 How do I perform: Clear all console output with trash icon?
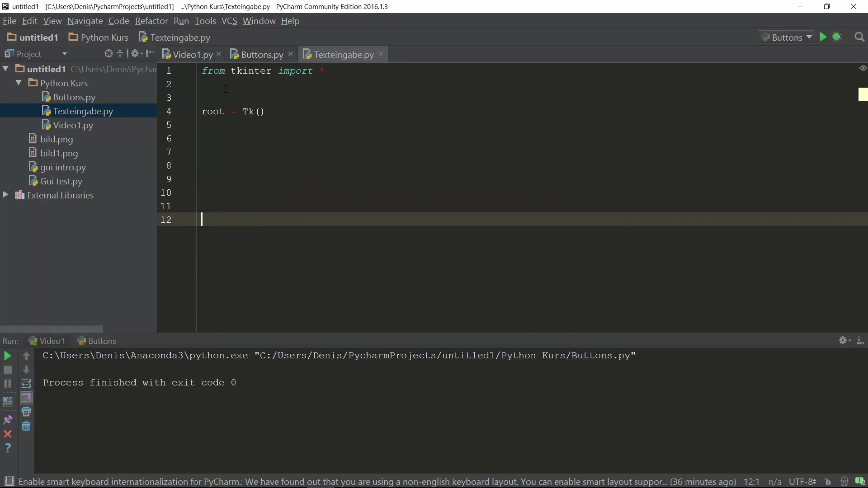coord(26,426)
